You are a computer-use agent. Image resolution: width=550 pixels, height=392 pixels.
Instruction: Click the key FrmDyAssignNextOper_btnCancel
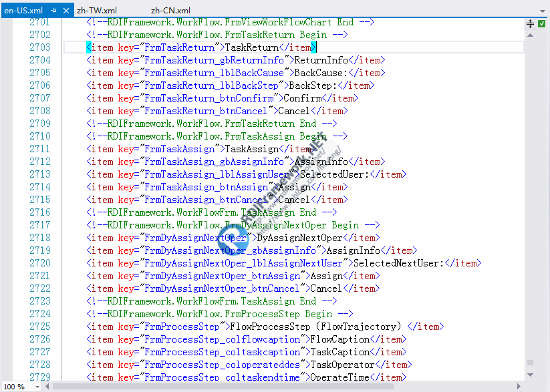coord(222,288)
